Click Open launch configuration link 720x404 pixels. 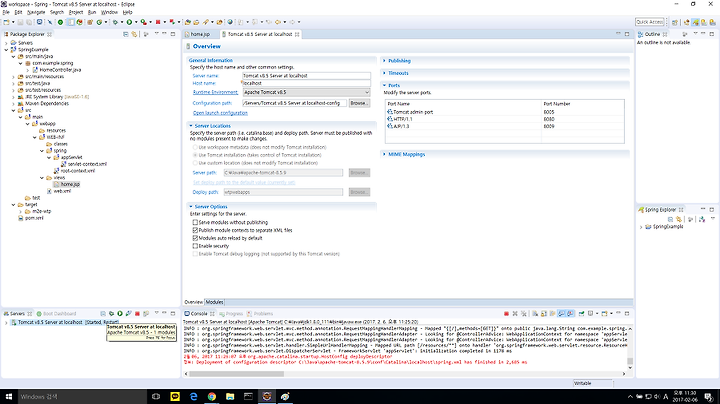220,113
